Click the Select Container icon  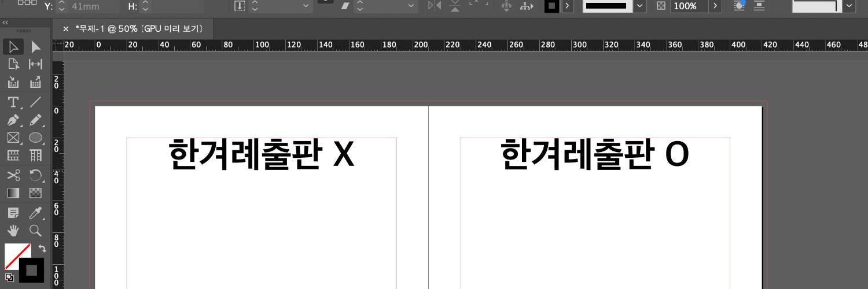(x=507, y=6)
